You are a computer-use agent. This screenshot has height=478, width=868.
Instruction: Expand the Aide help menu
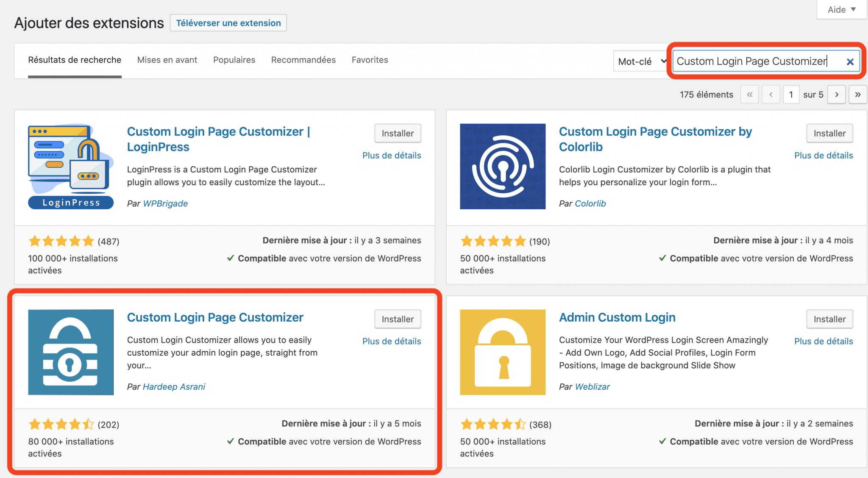(842, 9)
